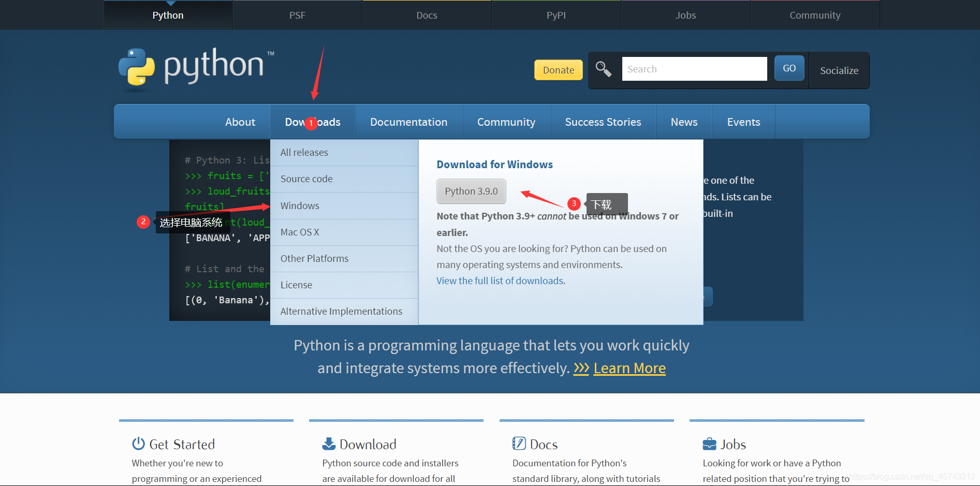Click the "['BANANA', 'APP" code output line
Screen dimensions: 980x486
coord(227,238)
